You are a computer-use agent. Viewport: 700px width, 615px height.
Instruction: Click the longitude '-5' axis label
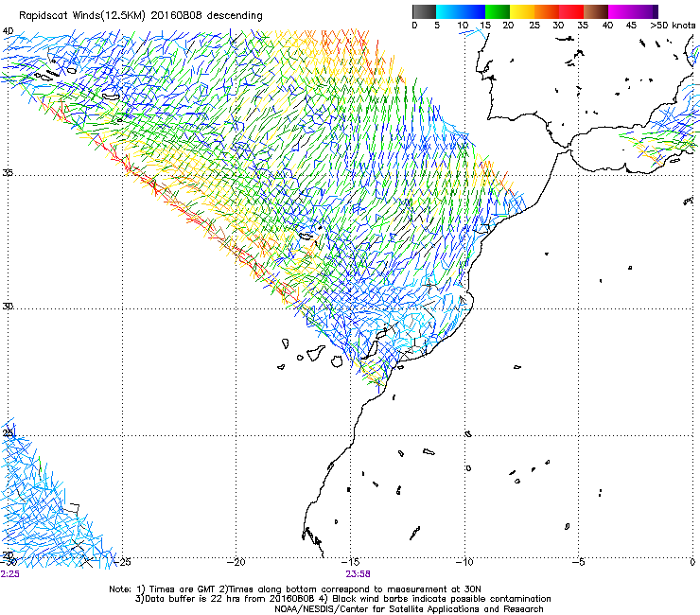[579, 562]
